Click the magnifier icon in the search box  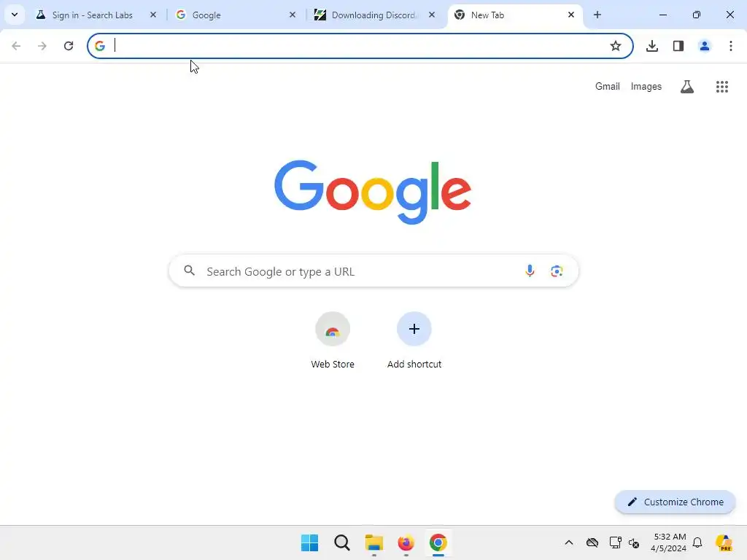click(x=190, y=271)
